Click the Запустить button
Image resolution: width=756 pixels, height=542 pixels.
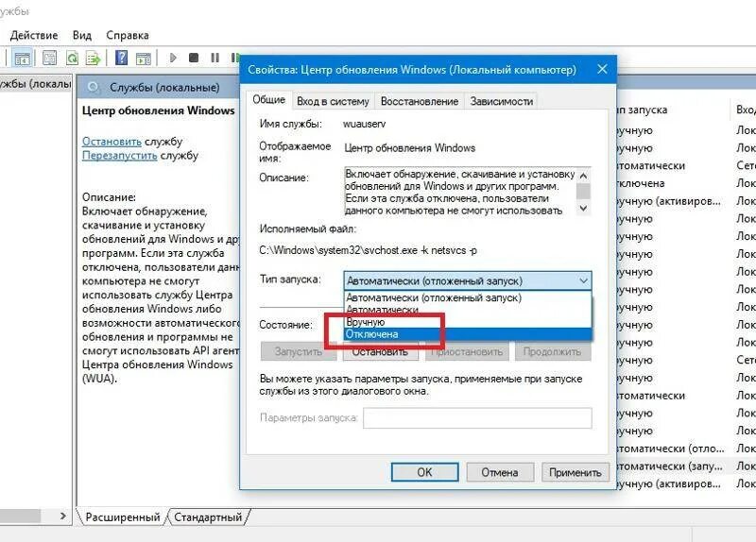298,351
